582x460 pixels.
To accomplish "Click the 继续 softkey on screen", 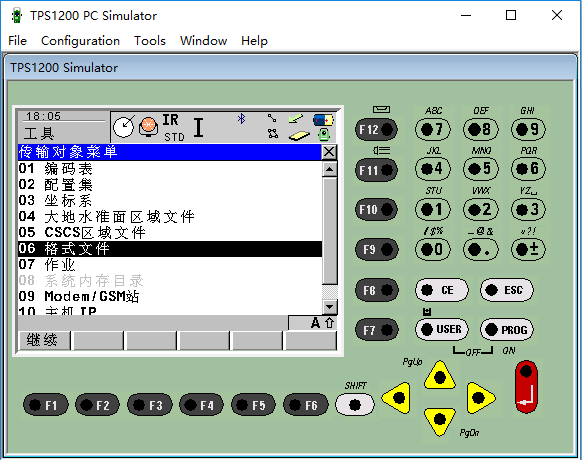I will [x=44, y=340].
